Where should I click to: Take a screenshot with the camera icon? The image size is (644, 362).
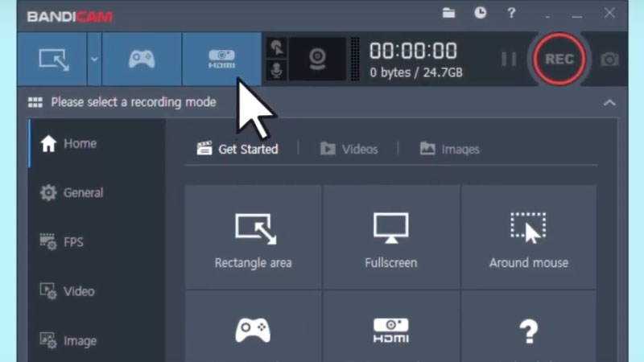coord(609,60)
